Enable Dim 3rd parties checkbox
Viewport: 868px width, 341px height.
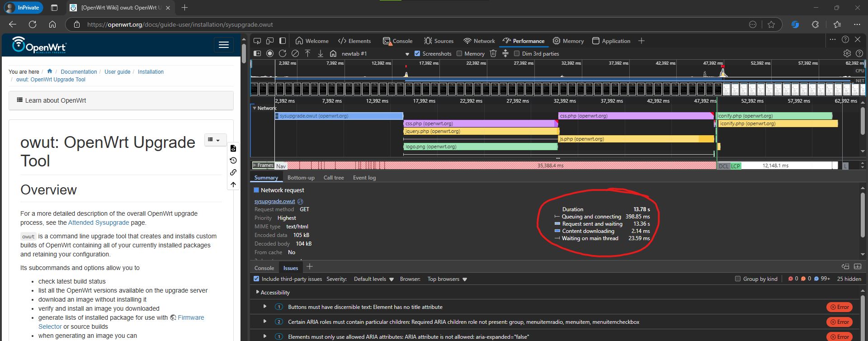517,53
